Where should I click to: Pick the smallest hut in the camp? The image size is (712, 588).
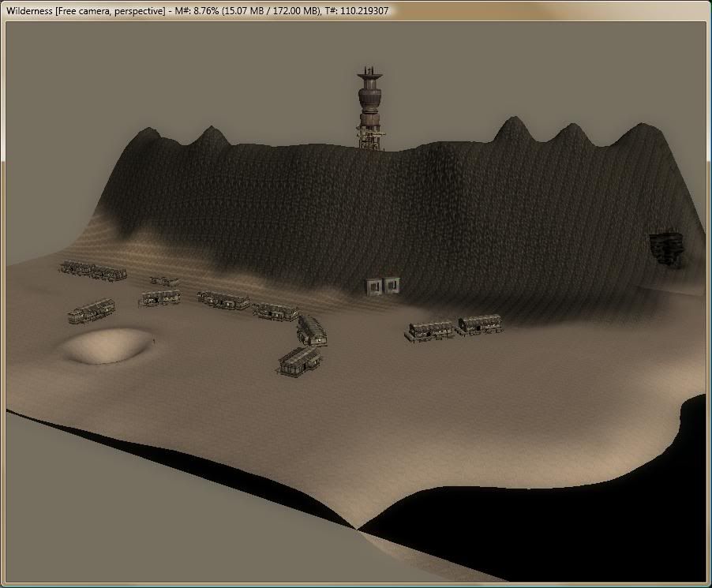[x=164, y=281]
